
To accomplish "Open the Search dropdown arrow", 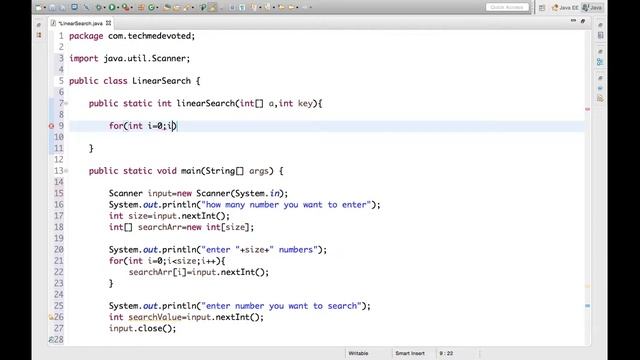I will tap(193, 7).
